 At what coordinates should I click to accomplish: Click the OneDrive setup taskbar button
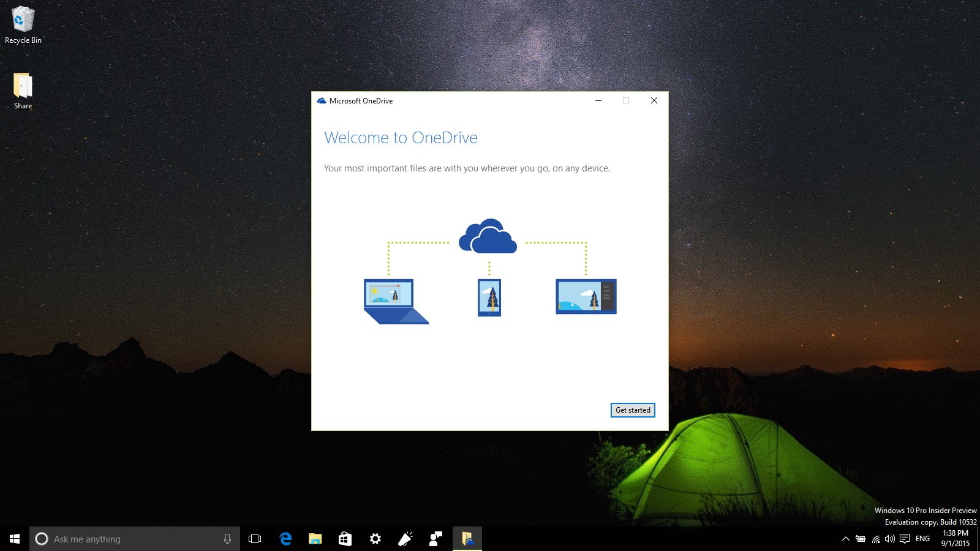tap(467, 539)
